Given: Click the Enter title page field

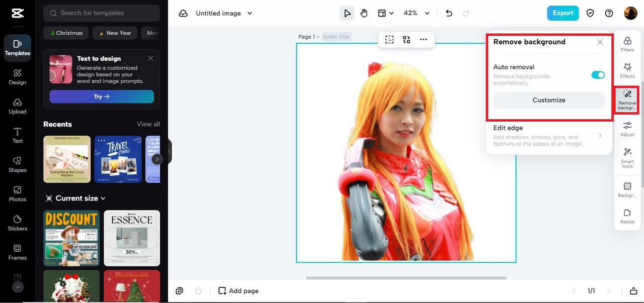Looking at the screenshot, I should pyautogui.click(x=337, y=37).
